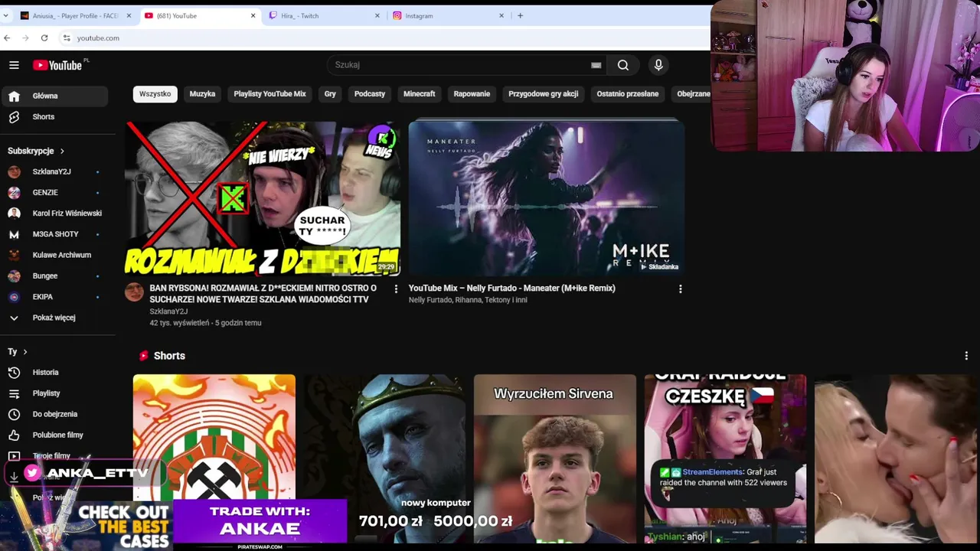Expand the Subskrypcje section chevron
Screen dimensions: 980x551
click(x=62, y=151)
